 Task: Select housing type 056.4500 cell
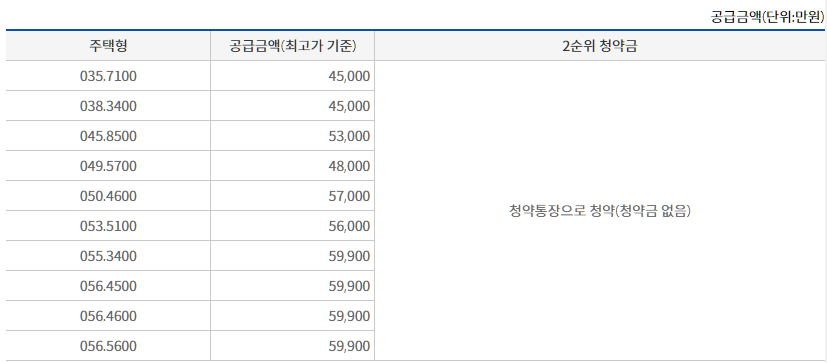click(x=108, y=286)
